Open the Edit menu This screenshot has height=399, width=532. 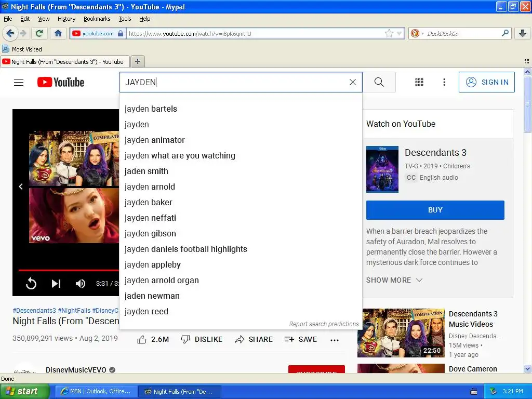(x=25, y=19)
